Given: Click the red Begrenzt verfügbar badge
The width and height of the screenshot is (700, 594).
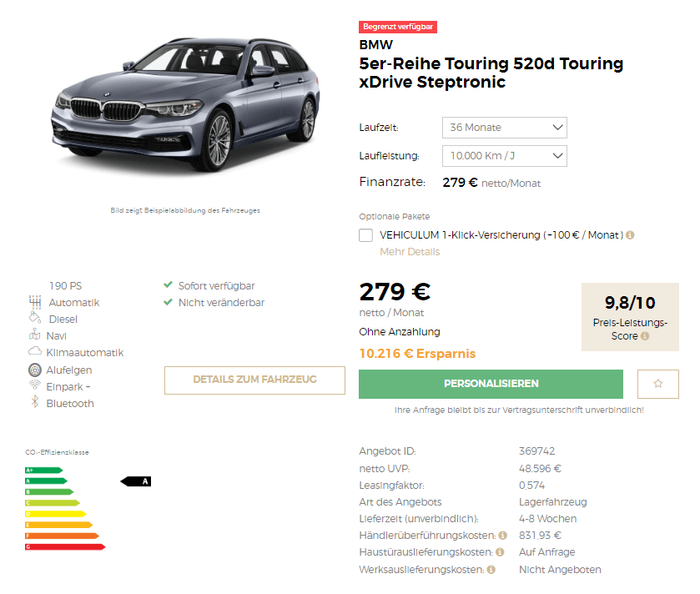Looking at the screenshot, I should (398, 27).
